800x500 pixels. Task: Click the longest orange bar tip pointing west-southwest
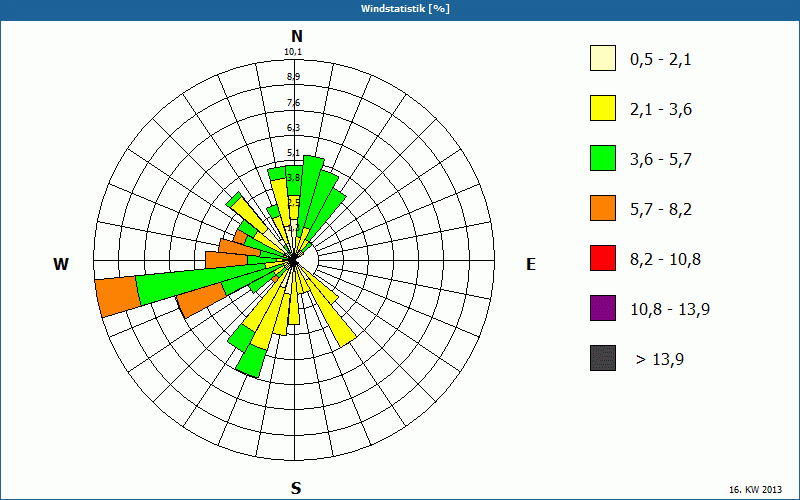[x=118, y=298]
